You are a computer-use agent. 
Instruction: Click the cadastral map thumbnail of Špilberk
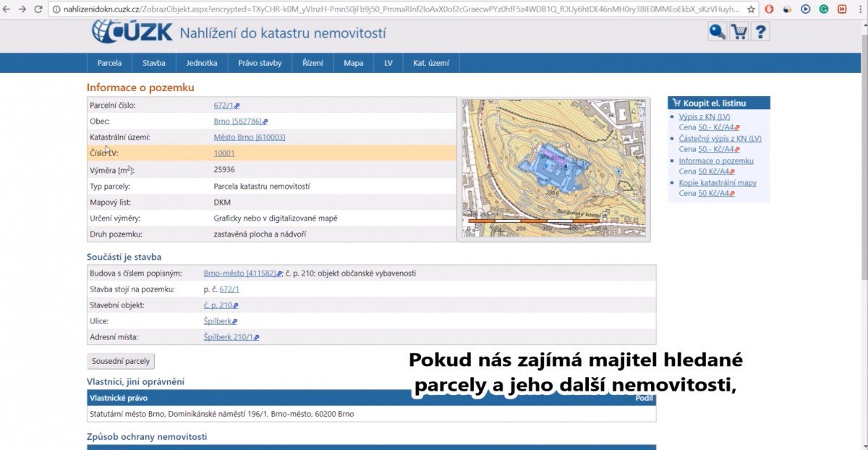click(555, 169)
